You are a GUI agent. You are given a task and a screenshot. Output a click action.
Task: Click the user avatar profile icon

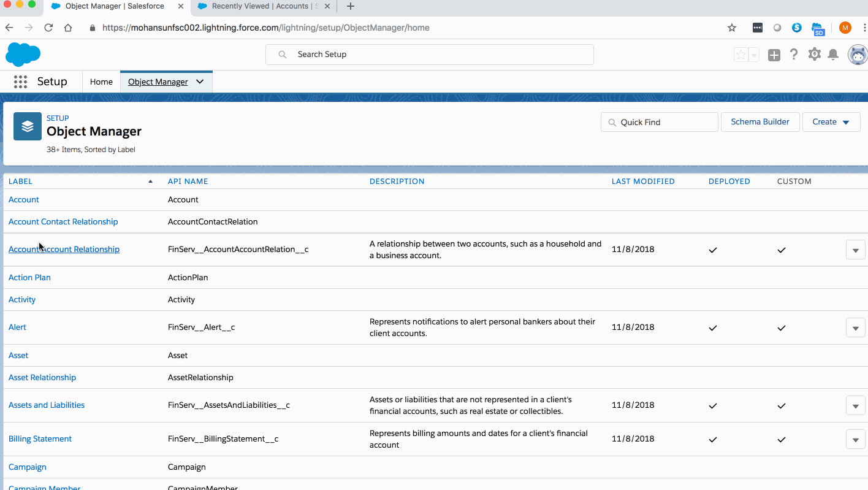pyautogui.click(x=857, y=55)
